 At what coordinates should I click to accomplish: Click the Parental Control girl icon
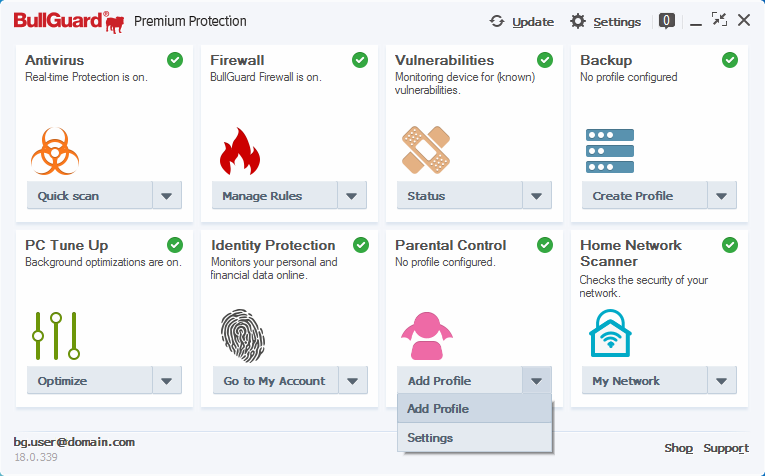coord(427,336)
